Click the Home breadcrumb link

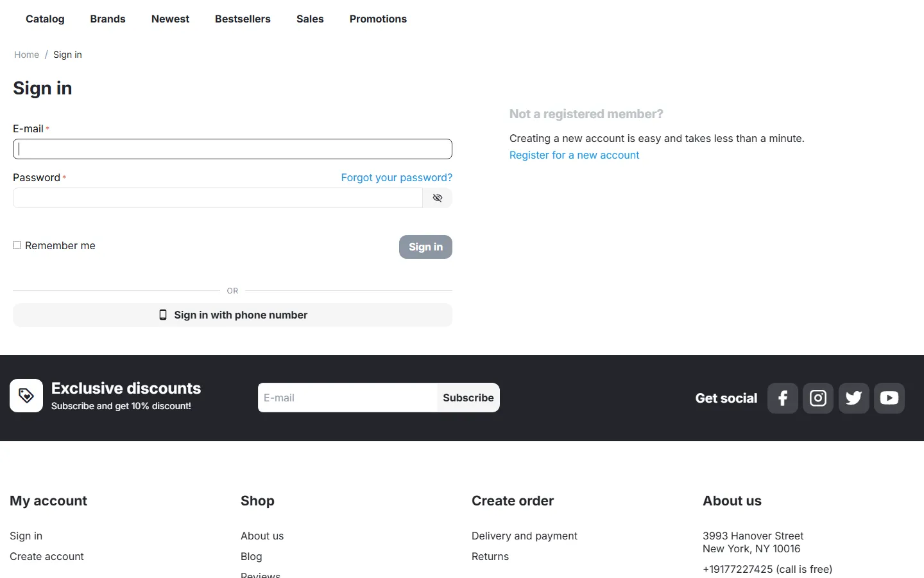(27, 55)
